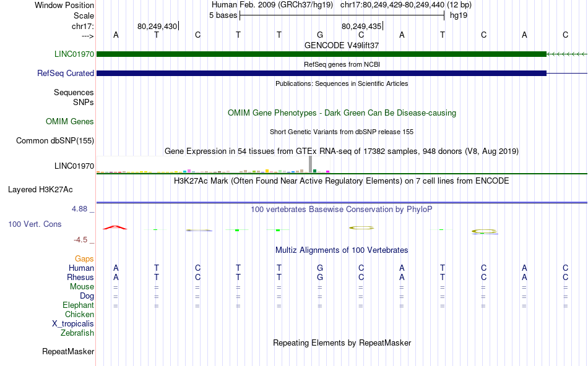
Task: Click the Scale label
Action: click(84, 15)
